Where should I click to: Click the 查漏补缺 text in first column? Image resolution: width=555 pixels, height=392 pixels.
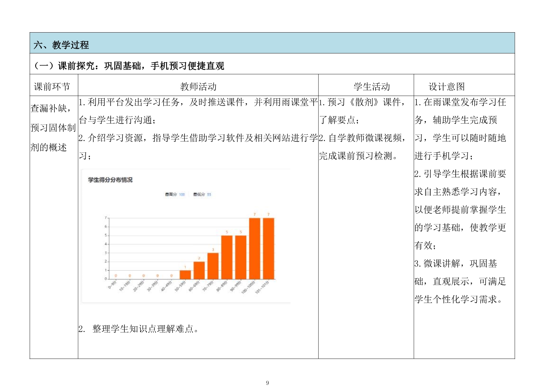(x=51, y=108)
